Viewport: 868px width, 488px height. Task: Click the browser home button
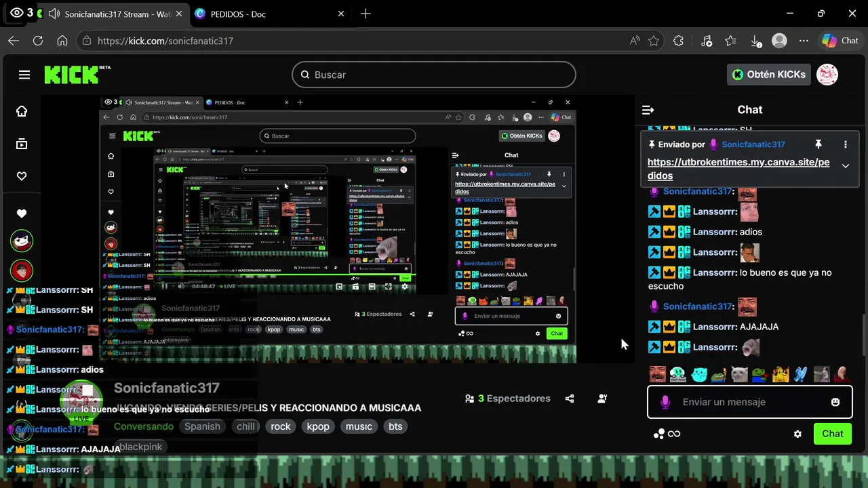62,41
